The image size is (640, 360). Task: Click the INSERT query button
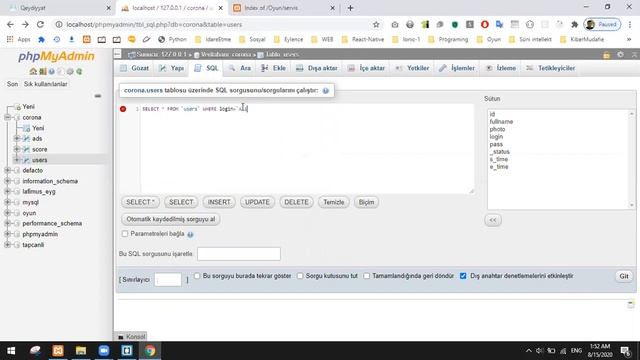[x=219, y=202]
